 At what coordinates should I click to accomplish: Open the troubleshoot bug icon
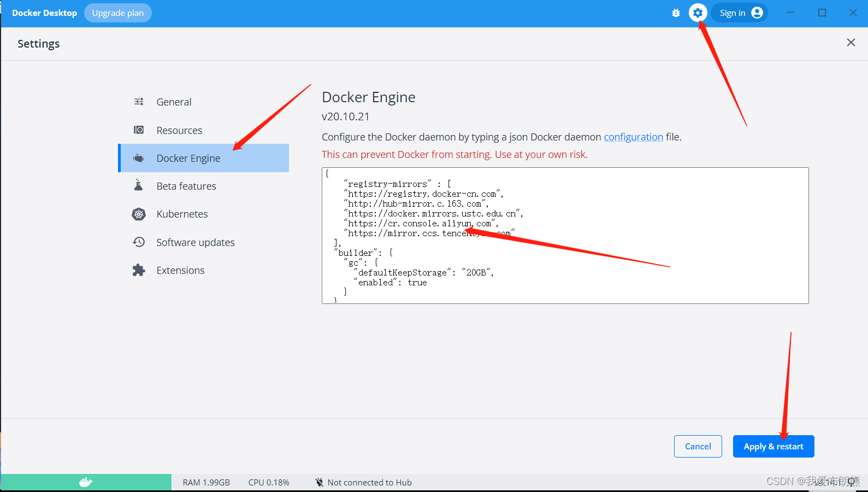(x=676, y=13)
